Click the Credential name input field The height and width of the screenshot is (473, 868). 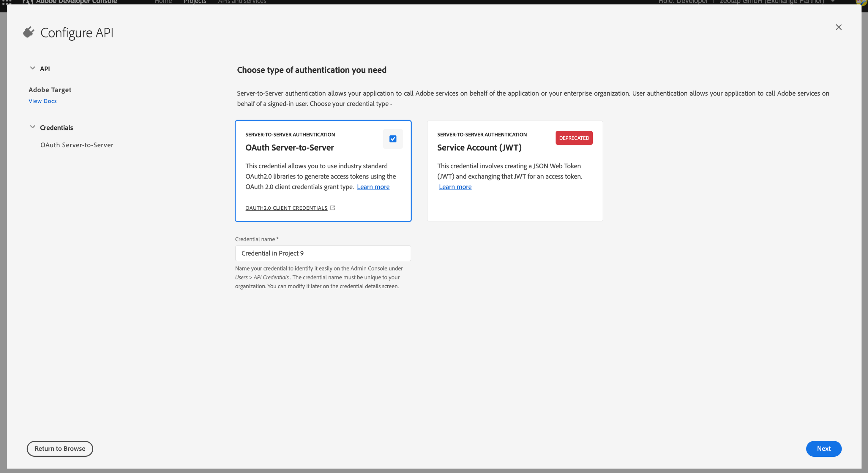(323, 253)
